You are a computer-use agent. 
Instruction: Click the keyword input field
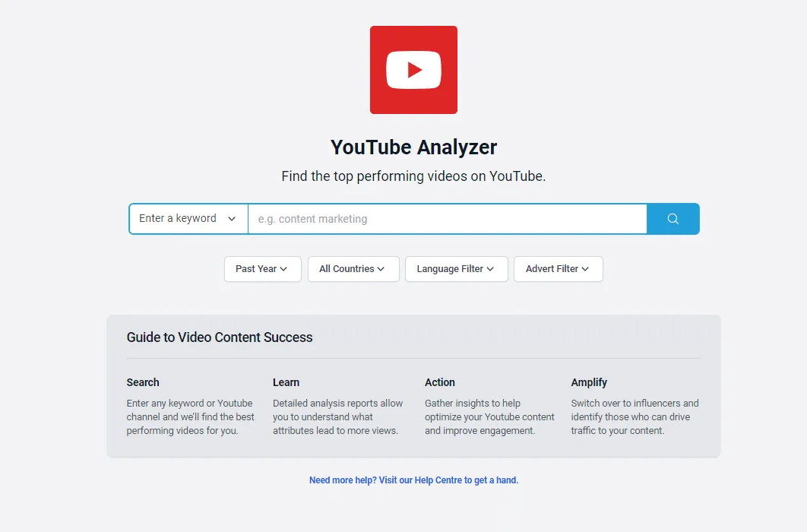(447, 218)
